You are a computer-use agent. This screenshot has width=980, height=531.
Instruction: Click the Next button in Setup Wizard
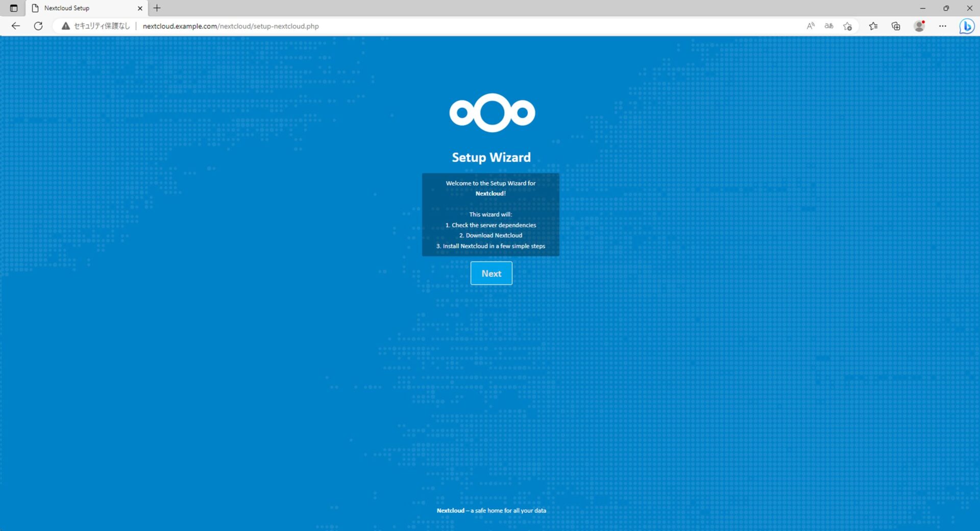point(491,273)
